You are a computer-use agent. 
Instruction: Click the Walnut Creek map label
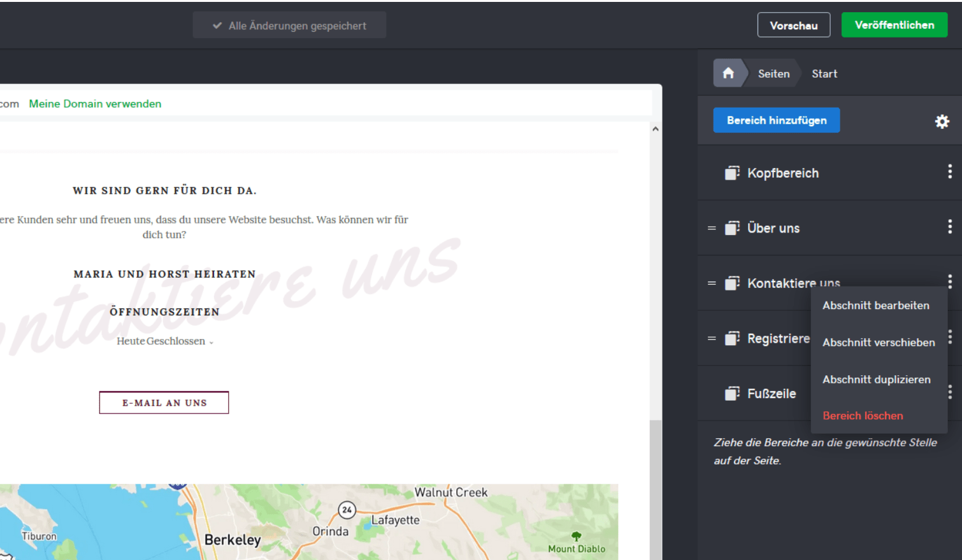tap(451, 492)
